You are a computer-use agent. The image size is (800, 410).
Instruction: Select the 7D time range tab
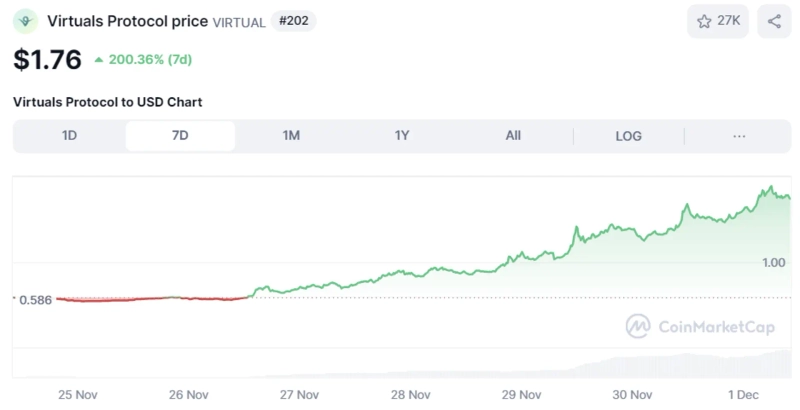pyautogui.click(x=180, y=136)
